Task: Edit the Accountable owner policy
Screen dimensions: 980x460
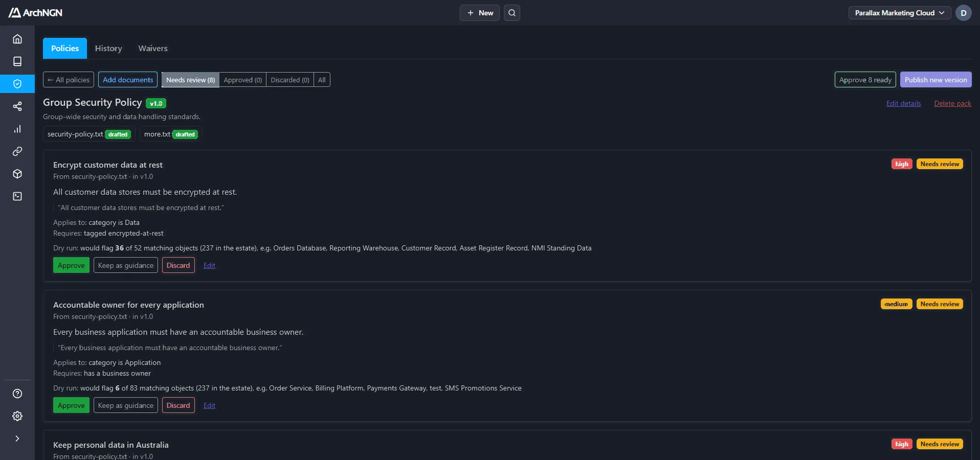Action: click(x=210, y=405)
